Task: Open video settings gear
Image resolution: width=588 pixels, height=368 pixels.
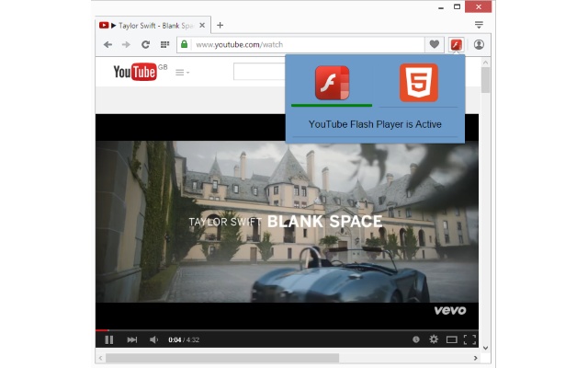Action: 434,339
